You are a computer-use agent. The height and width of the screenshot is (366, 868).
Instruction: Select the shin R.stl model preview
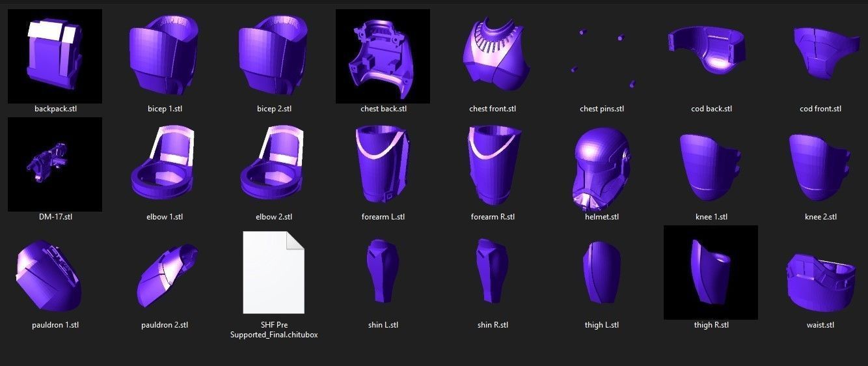click(493, 271)
